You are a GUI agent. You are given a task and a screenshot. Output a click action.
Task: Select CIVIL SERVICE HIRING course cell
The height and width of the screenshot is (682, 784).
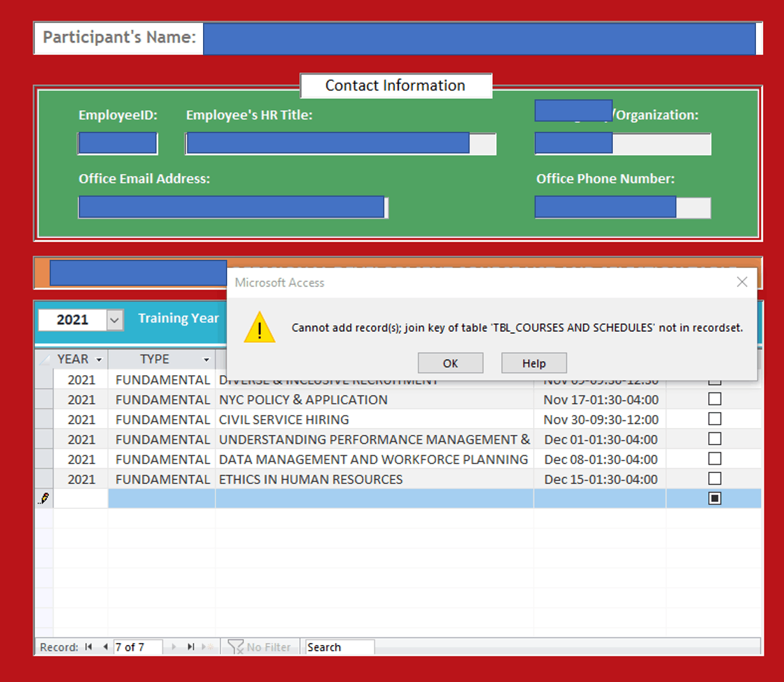(x=374, y=419)
